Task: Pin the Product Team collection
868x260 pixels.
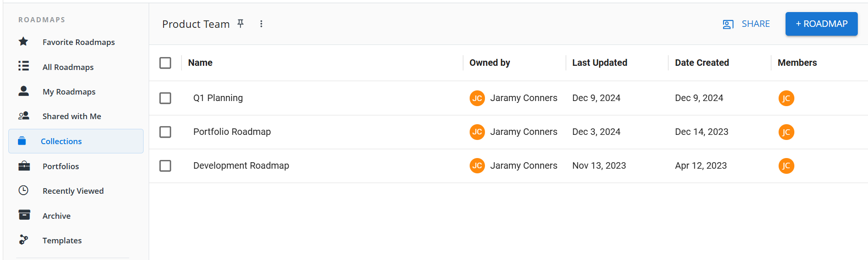Action: (240, 24)
